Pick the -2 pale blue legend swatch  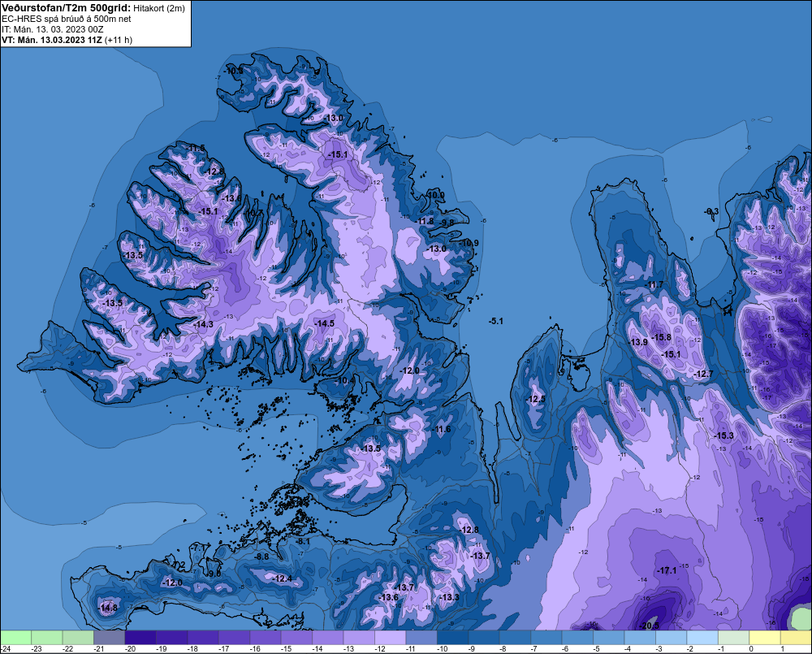click(x=702, y=637)
